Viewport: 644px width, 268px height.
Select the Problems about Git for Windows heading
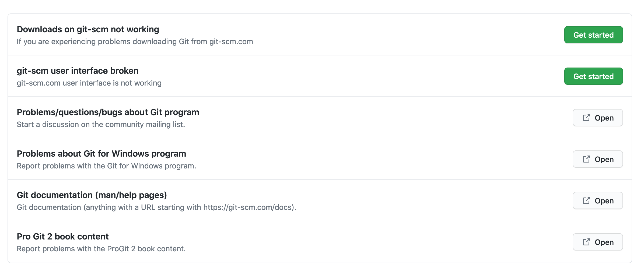[101, 154]
